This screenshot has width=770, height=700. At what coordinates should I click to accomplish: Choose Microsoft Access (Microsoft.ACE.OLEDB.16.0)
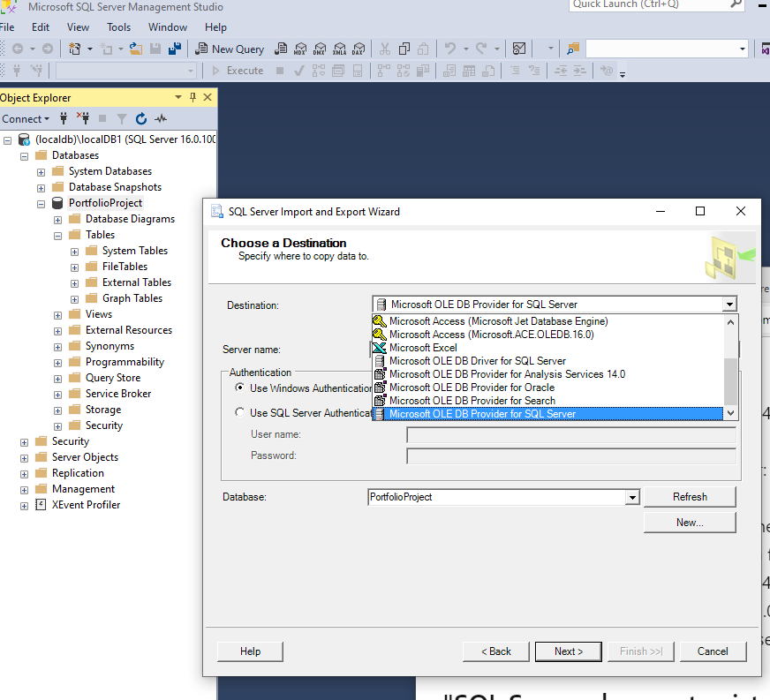[548, 335]
